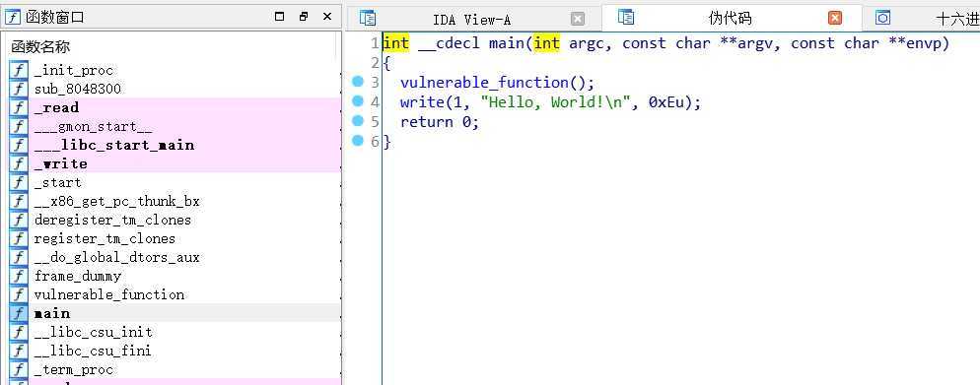Click the function icon beside _start
This screenshot has width=980, height=385.
[19, 182]
